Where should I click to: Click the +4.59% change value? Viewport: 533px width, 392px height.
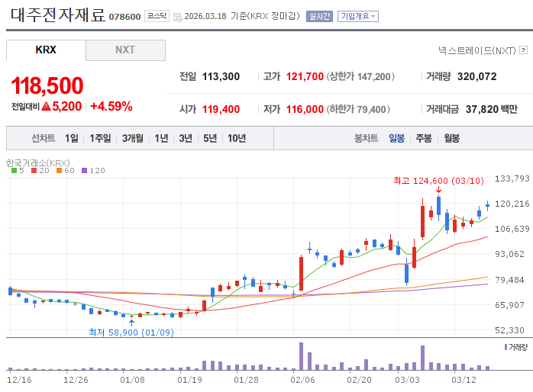111,107
